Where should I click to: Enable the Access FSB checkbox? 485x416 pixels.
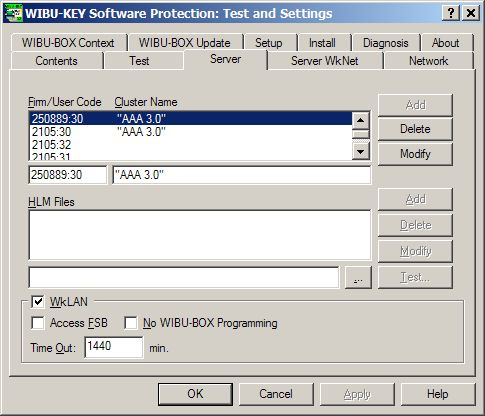coord(38,323)
